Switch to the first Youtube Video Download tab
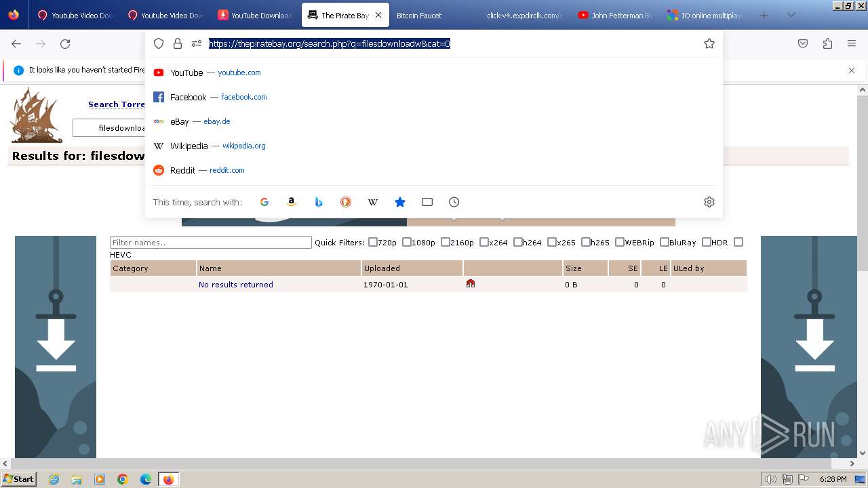The width and height of the screenshot is (868, 488). tap(75, 15)
